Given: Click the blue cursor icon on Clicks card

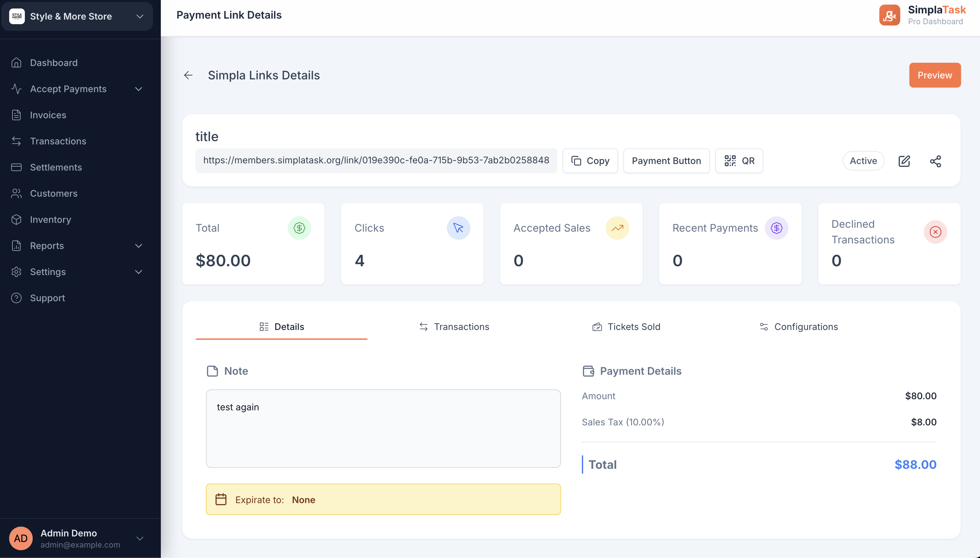Looking at the screenshot, I should coord(458,228).
